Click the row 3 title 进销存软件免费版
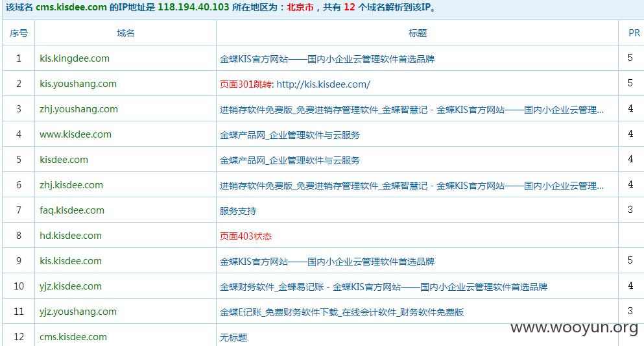Image resolution: width=644 pixels, height=346 pixels. click(x=412, y=110)
